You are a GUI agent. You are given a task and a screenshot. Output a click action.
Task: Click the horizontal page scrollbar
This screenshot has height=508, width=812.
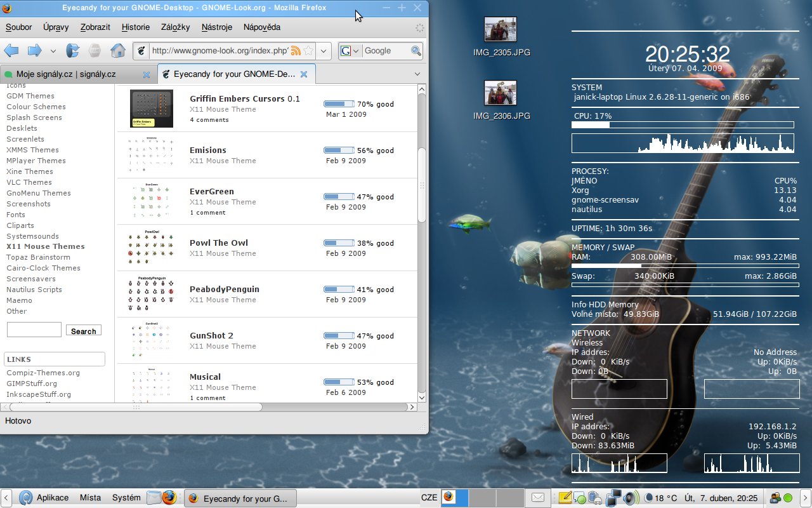click(x=135, y=407)
